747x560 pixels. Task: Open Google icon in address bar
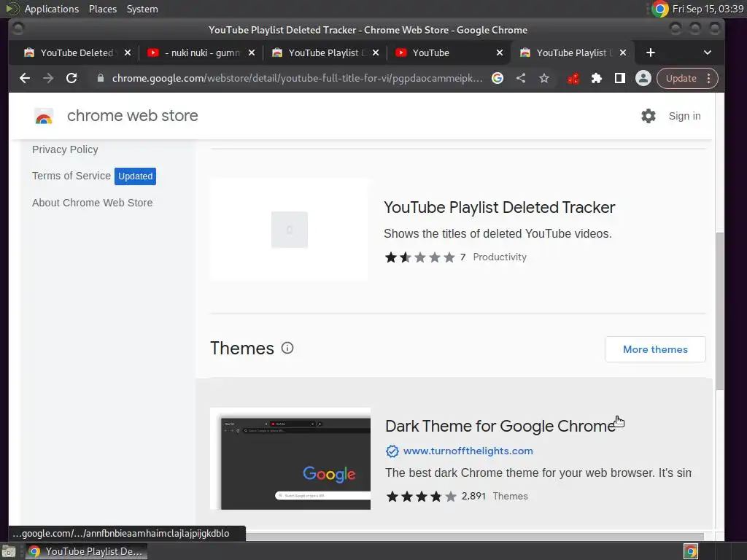[x=498, y=78]
